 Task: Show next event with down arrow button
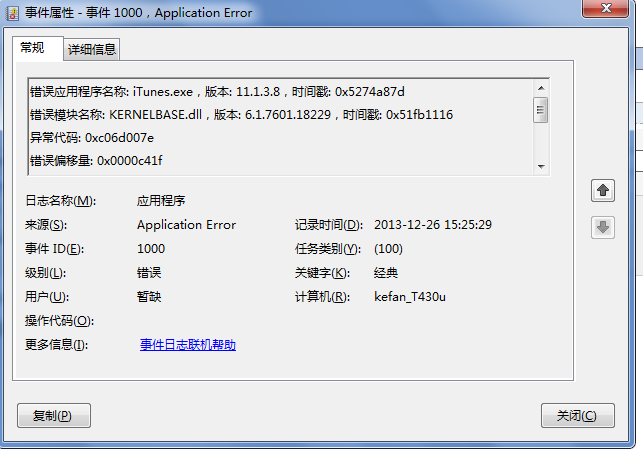(x=602, y=227)
